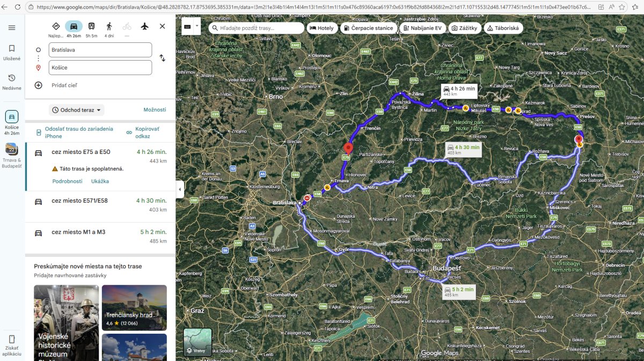Expand the Odchod teraz departure dropdown
This screenshot has height=361, width=644.
(x=76, y=110)
